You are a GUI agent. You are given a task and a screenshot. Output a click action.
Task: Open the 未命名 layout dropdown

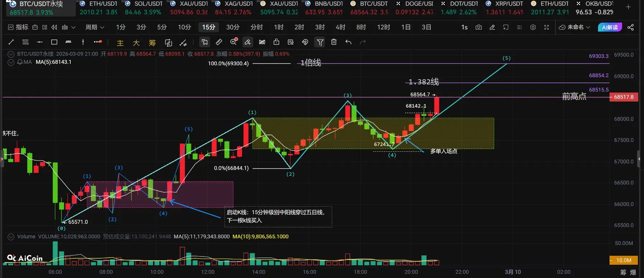(575, 27)
